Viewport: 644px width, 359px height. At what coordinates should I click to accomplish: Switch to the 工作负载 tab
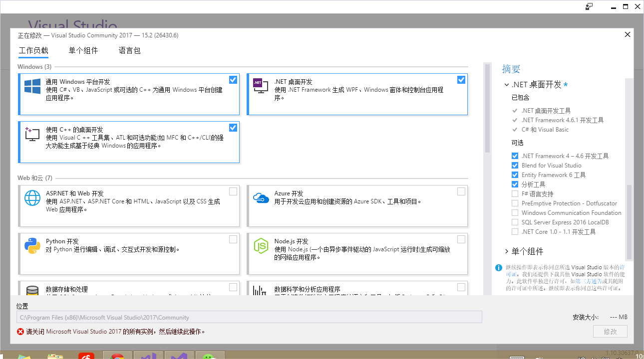33,51
